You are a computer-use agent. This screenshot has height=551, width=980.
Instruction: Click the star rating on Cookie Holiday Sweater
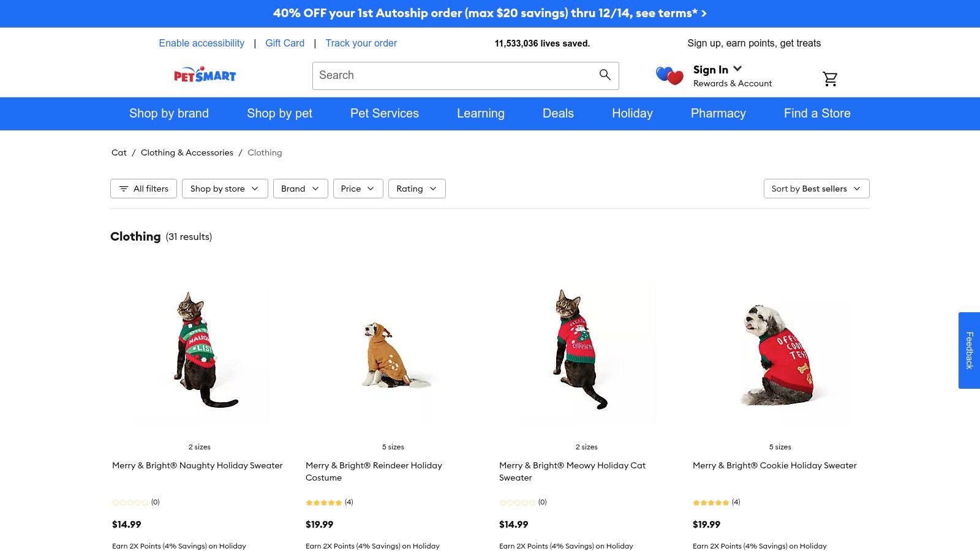pyautogui.click(x=710, y=502)
